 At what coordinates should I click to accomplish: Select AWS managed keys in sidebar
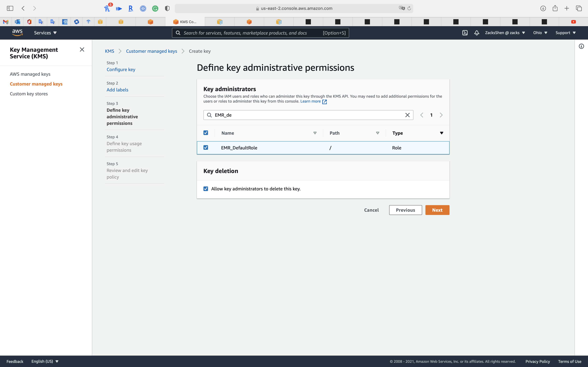(x=30, y=74)
